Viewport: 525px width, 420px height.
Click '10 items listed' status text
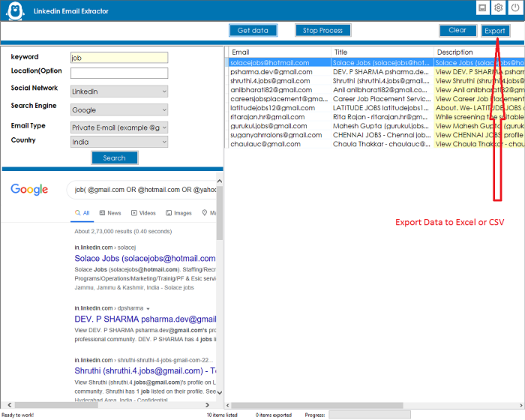[x=222, y=415]
